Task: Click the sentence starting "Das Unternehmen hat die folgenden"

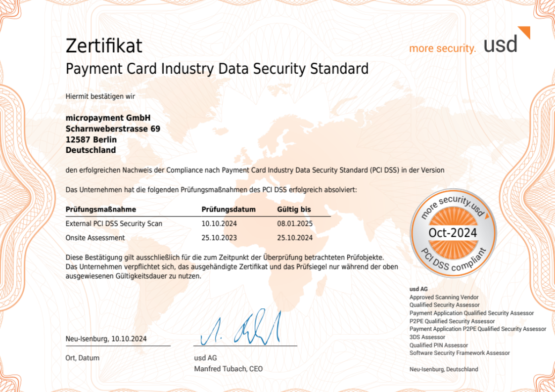Action: 211,190
